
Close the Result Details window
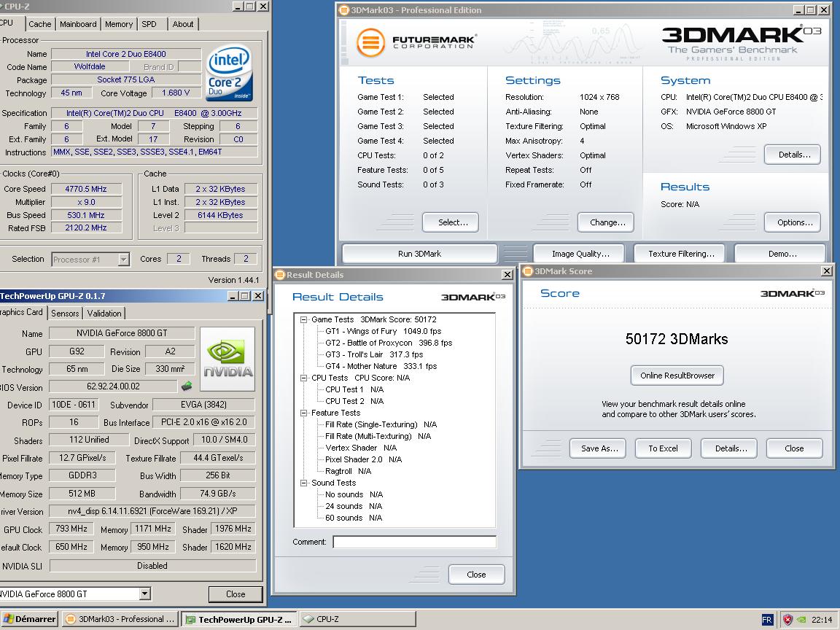[507, 275]
